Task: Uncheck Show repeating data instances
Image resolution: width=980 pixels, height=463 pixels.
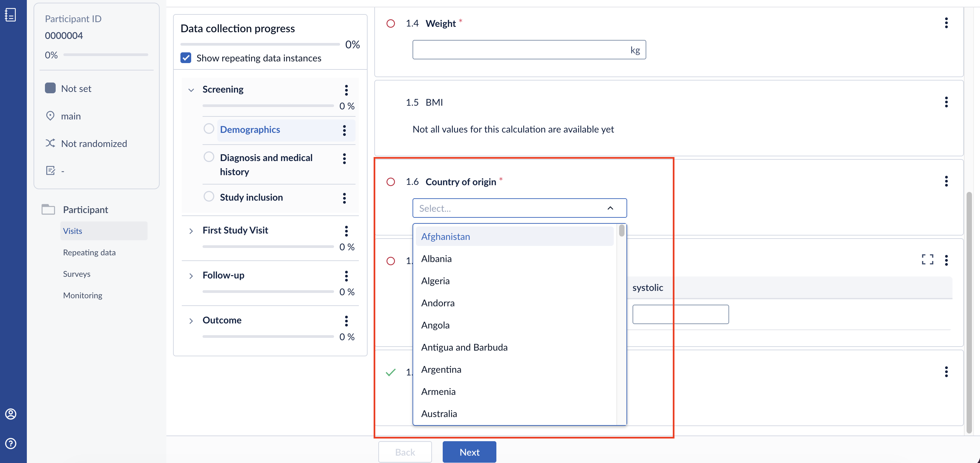Action: [186, 58]
